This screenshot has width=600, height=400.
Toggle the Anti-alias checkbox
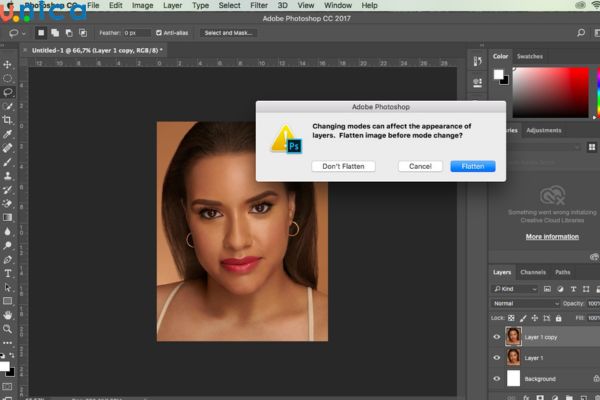(159, 33)
